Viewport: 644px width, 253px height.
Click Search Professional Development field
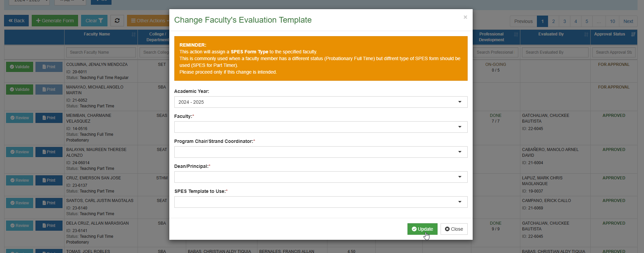(495, 52)
